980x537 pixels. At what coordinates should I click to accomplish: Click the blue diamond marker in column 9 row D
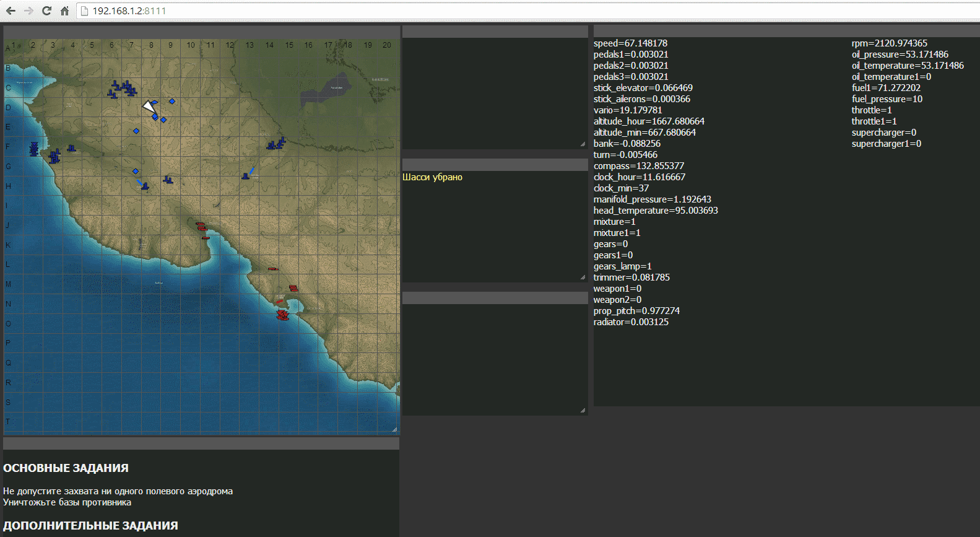[x=172, y=101]
